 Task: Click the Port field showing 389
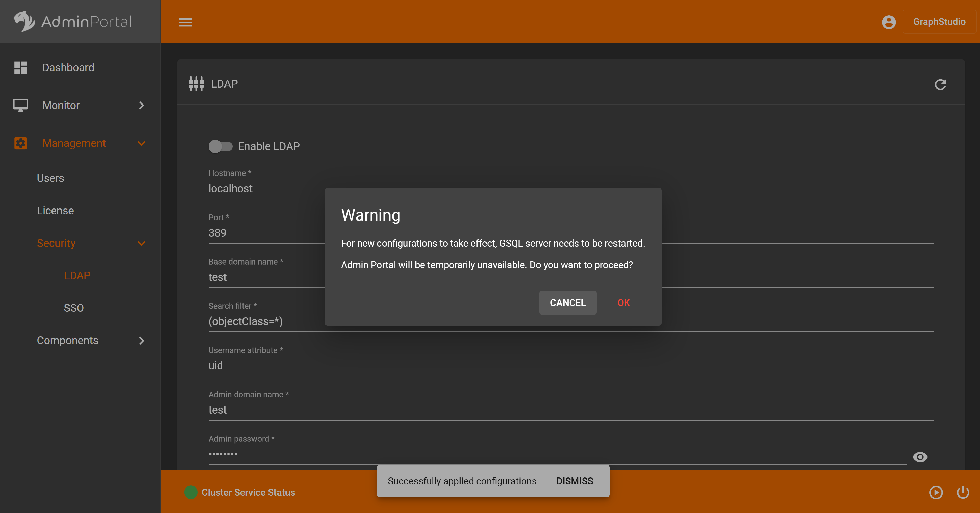(x=571, y=233)
